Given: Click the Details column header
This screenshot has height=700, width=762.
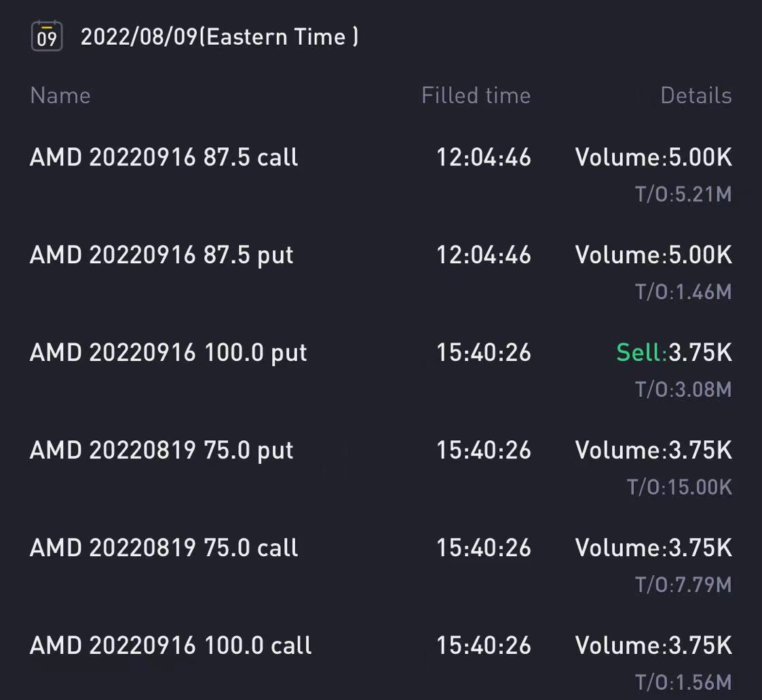Looking at the screenshot, I should pos(696,95).
